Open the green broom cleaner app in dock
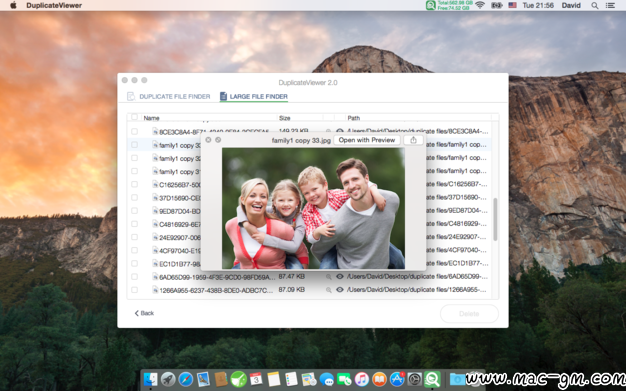The height and width of the screenshot is (391, 626). tap(238, 379)
